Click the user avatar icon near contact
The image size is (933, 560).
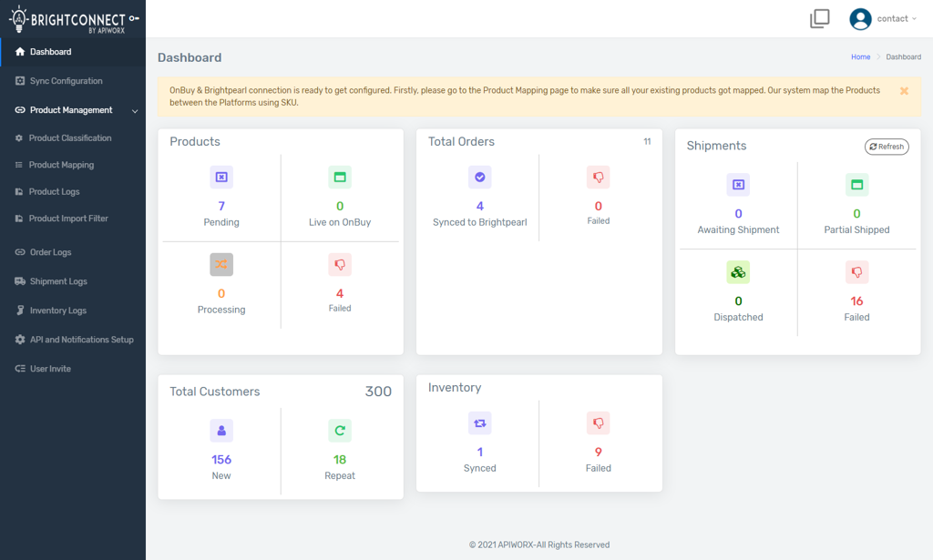[x=860, y=18]
